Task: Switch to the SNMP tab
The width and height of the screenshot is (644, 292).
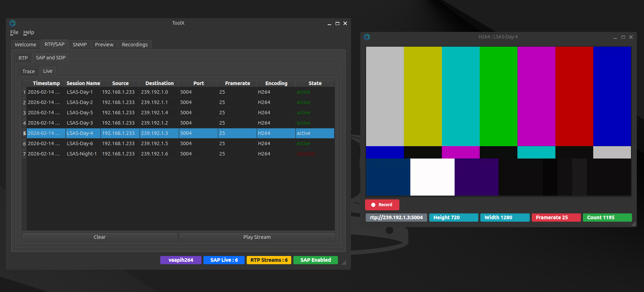Action: (80, 45)
